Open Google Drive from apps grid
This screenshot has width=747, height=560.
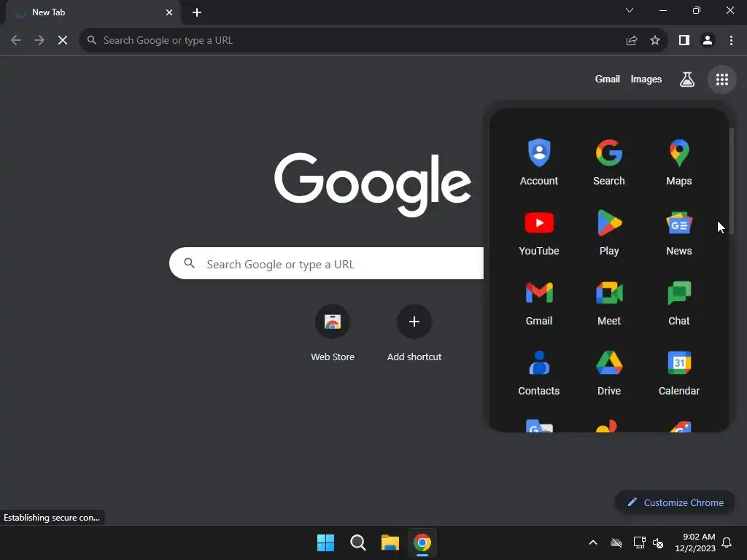pyautogui.click(x=609, y=373)
